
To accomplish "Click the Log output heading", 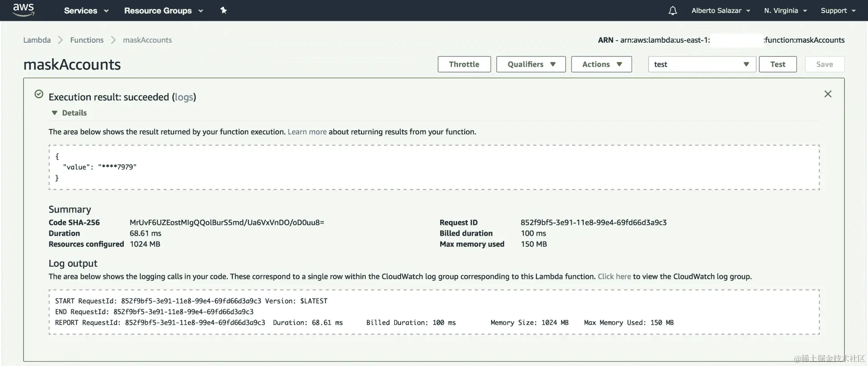I will click(73, 264).
